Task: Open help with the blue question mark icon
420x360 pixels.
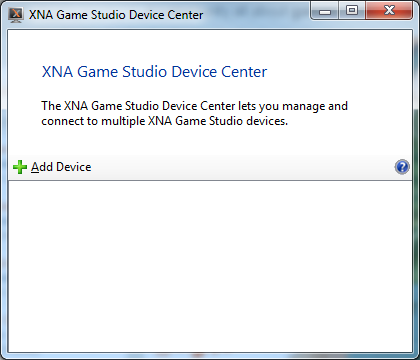Action: (x=402, y=167)
